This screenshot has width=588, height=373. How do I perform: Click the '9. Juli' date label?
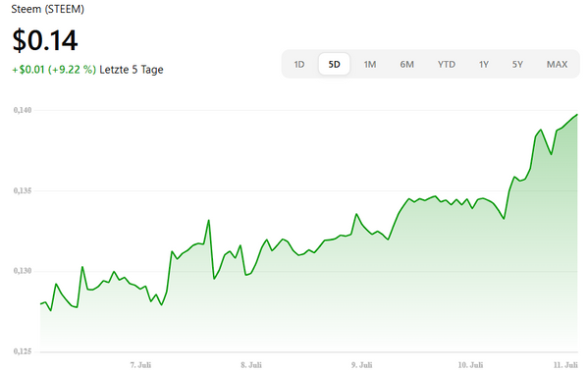coord(362,365)
